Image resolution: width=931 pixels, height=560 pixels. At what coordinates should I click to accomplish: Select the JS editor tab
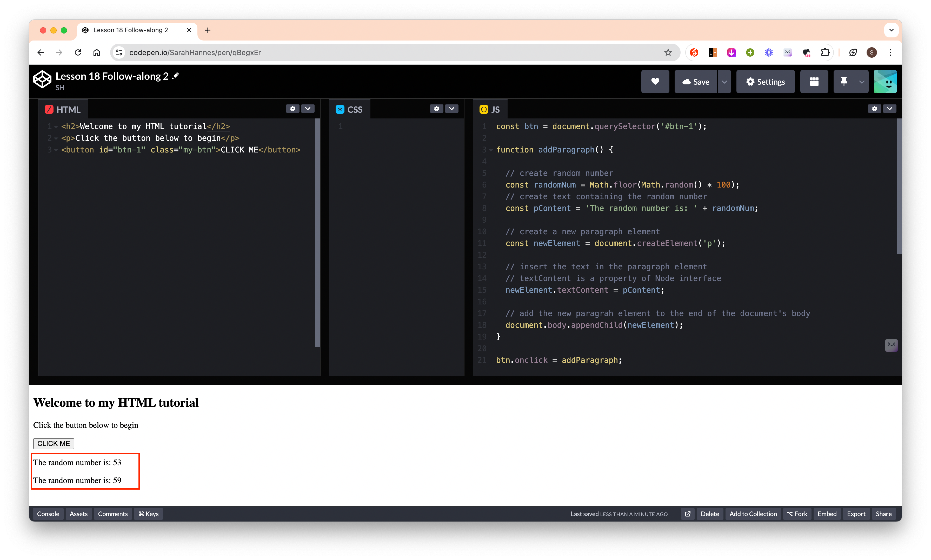point(490,109)
